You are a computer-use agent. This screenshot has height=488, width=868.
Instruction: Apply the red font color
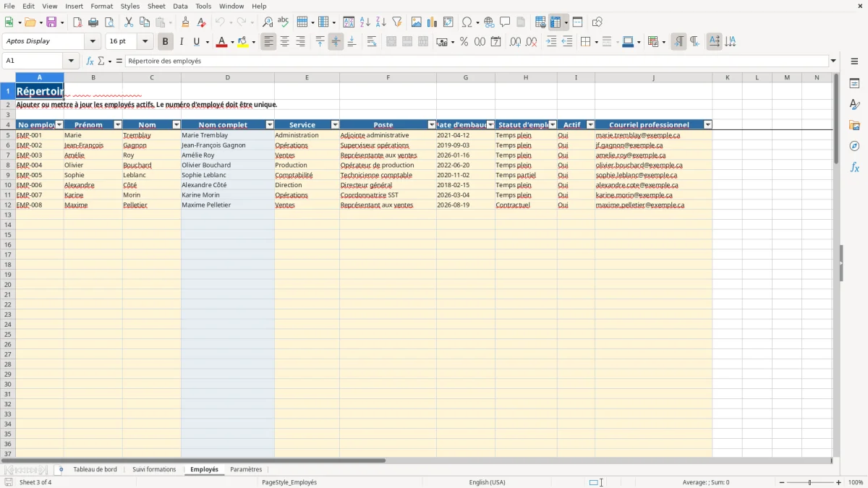(x=221, y=42)
